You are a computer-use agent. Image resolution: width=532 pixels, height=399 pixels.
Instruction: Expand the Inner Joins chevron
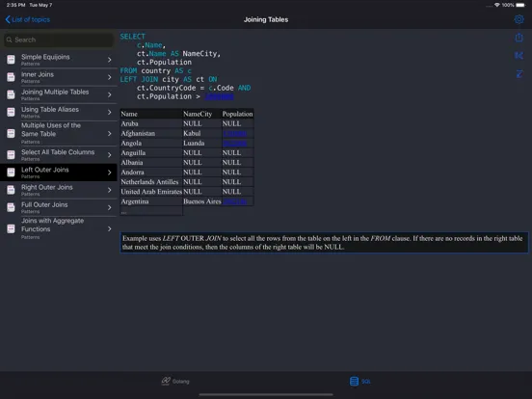click(109, 77)
